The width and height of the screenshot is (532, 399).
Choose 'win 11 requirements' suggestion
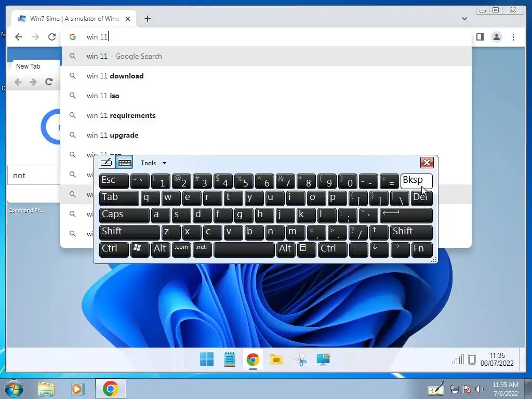point(267,115)
